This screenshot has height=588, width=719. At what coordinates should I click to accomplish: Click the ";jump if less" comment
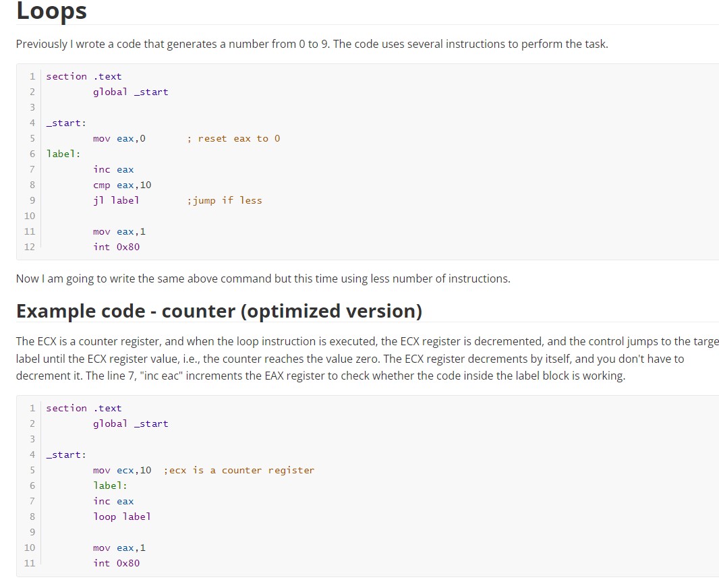225,200
